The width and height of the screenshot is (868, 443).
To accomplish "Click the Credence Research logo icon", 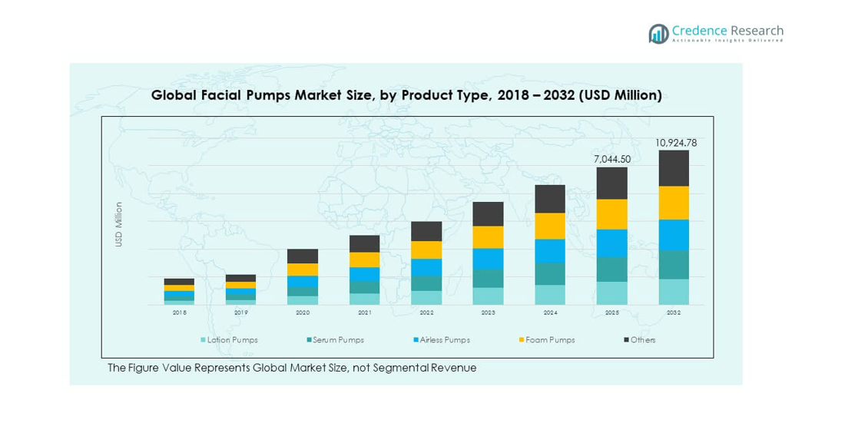I will pos(658,33).
